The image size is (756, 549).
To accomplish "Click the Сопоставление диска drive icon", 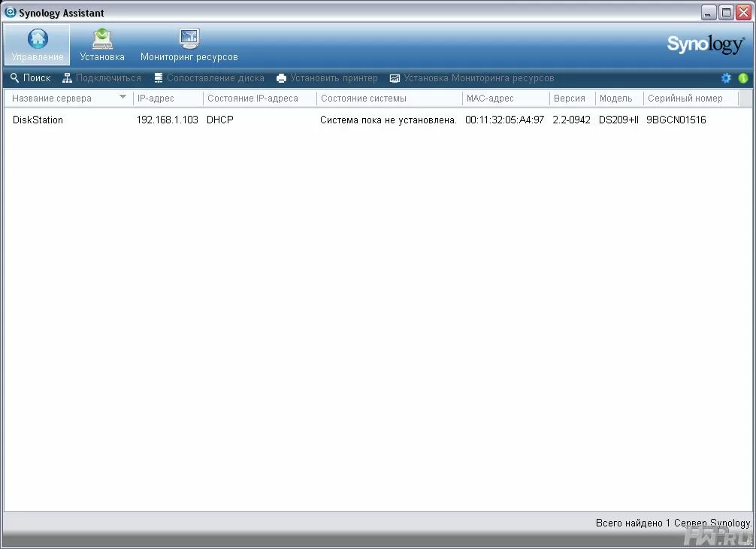I will pos(159,78).
